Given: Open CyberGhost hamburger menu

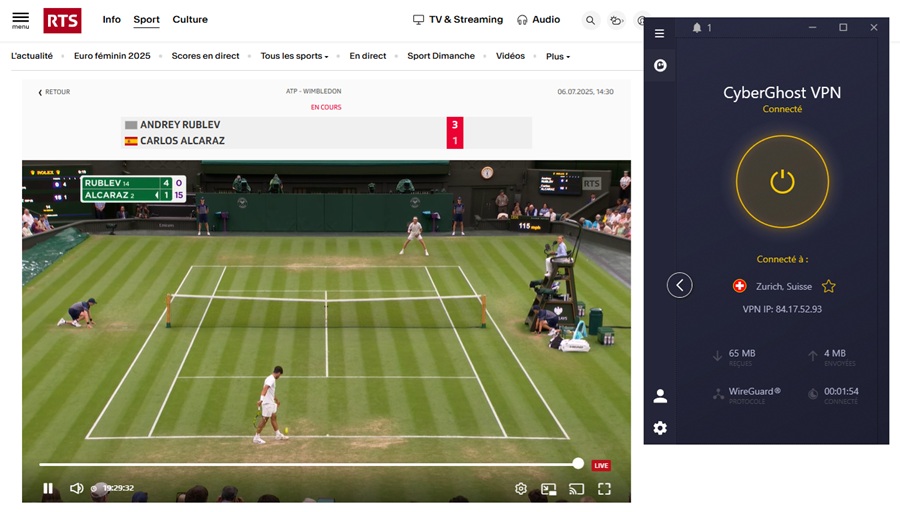Looking at the screenshot, I should (659, 33).
